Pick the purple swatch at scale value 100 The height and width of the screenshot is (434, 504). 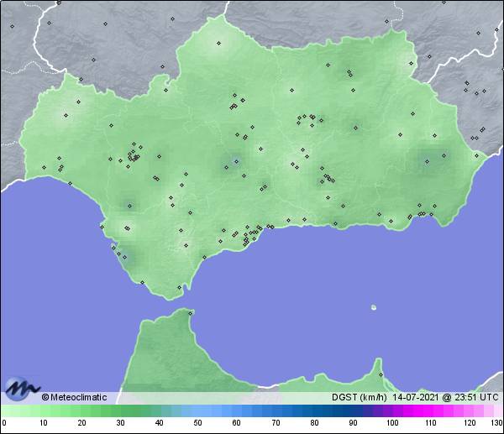391,410
